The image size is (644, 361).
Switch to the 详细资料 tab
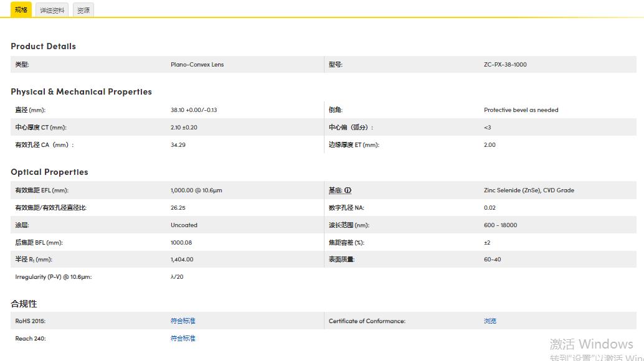pyautogui.click(x=52, y=10)
